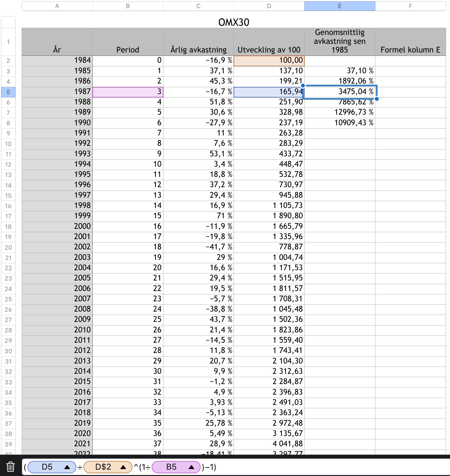Click the cell showing 10909,43 %
Viewport: 450px width, 476px height.
click(340, 123)
